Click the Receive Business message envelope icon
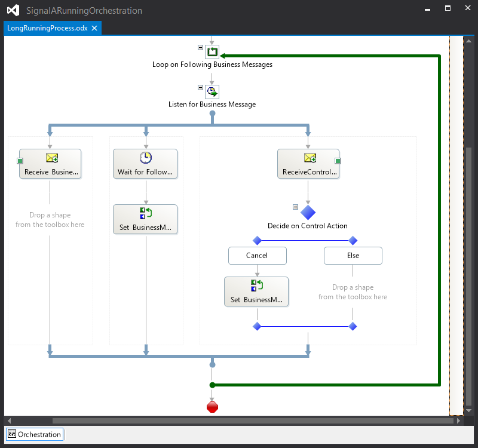Image resolution: width=478 pixels, height=448 pixels. pyautogui.click(x=52, y=158)
